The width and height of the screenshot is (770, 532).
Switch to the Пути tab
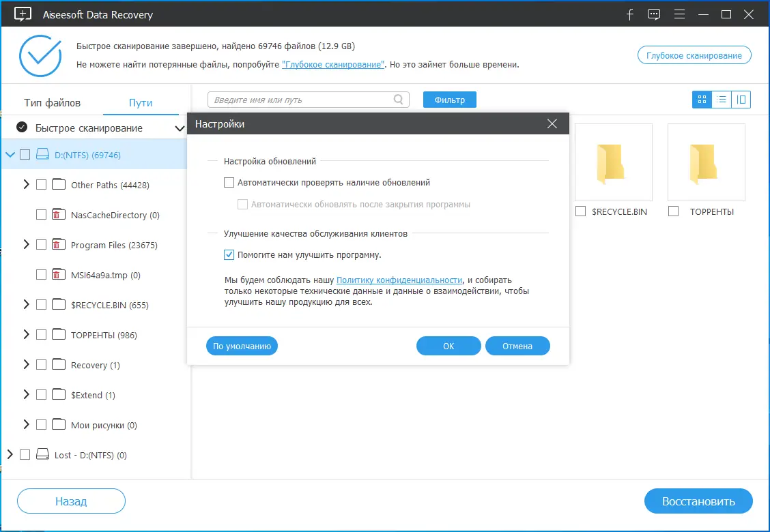[141, 102]
